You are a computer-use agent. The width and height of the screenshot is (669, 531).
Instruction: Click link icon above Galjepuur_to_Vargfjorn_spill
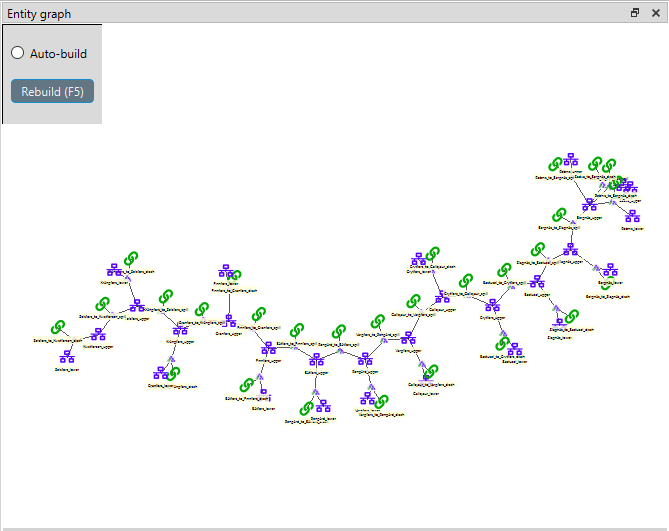tap(413, 301)
